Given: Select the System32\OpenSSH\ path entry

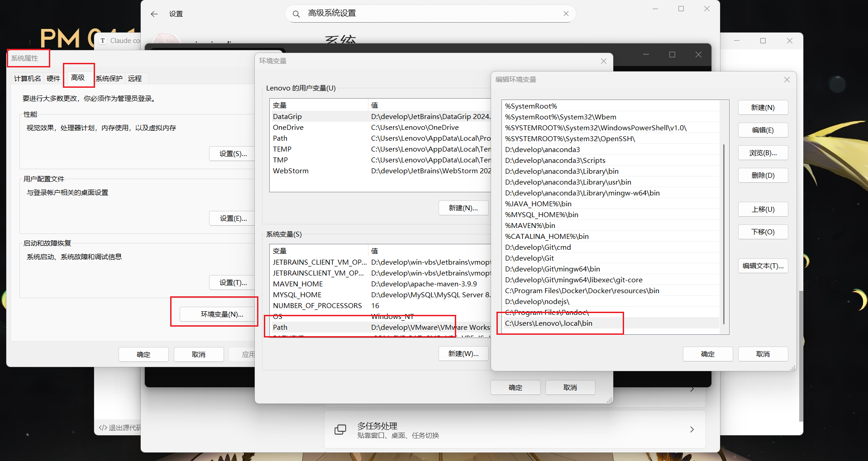Looking at the screenshot, I should 610,139.
